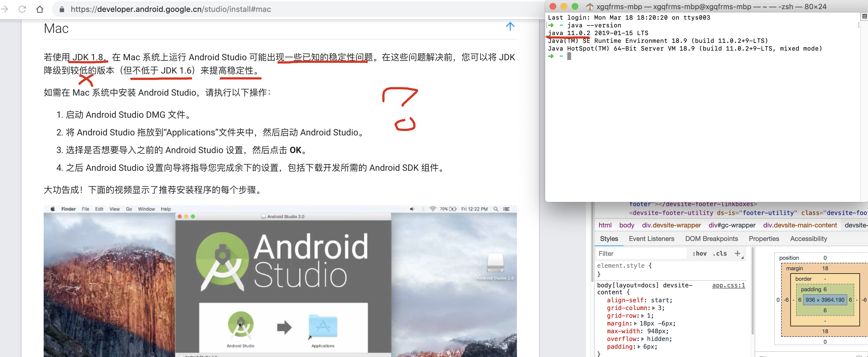Screen dimensions: 868x357
Task: Open the Properties tab in DevTools
Action: click(764, 238)
